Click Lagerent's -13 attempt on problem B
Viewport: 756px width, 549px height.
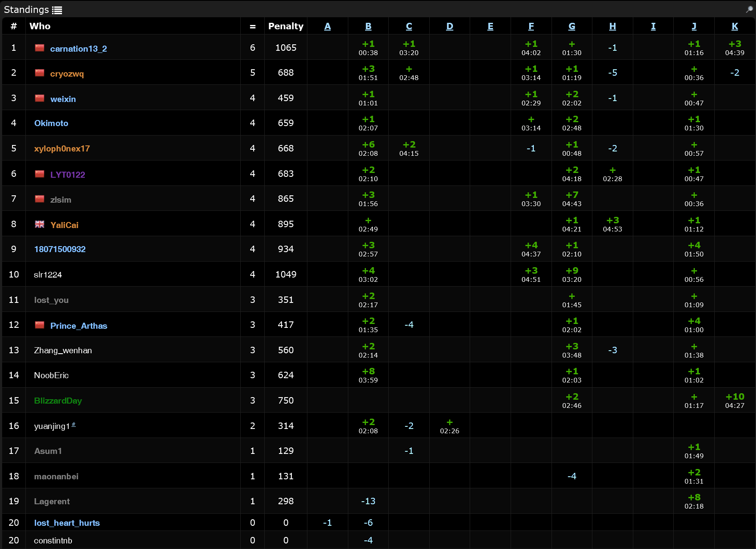tap(369, 501)
